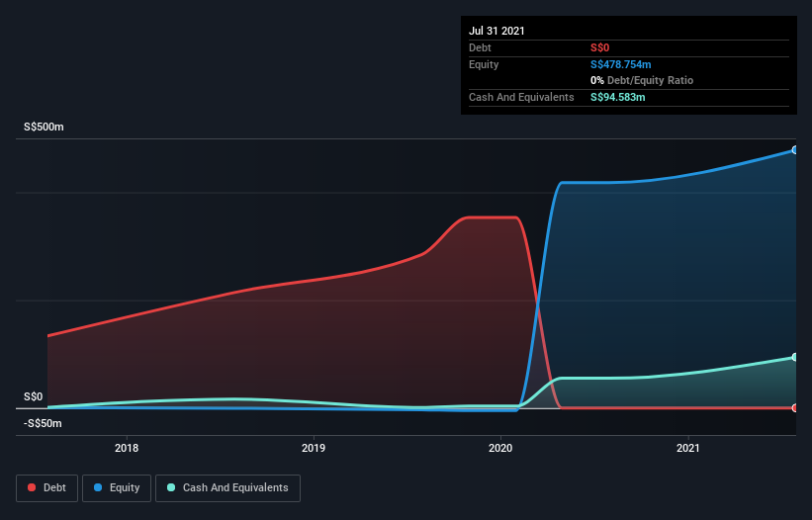Viewport: 812px width, 520px height.
Task: Click the 2020 x-axis label
Action: tap(500, 448)
